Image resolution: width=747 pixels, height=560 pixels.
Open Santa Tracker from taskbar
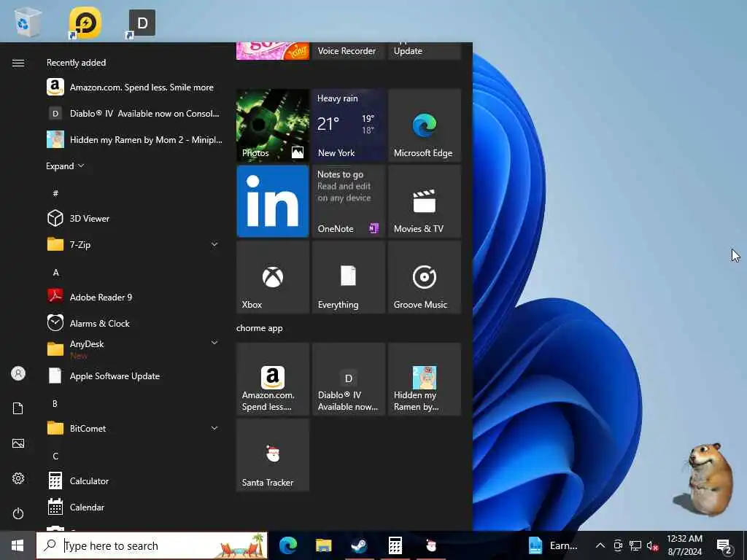click(x=430, y=545)
